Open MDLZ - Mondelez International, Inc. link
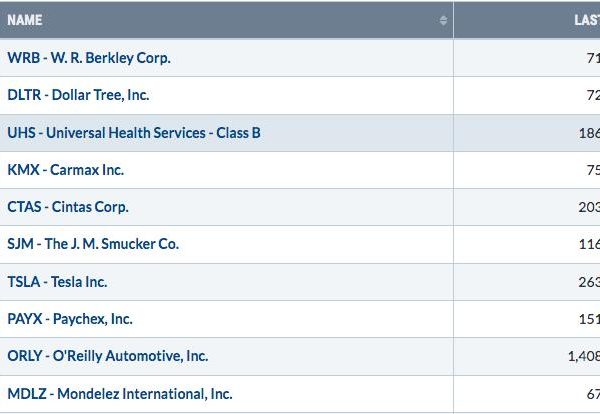Viewport: 600px width, 414px height. (x=120, y=394)
